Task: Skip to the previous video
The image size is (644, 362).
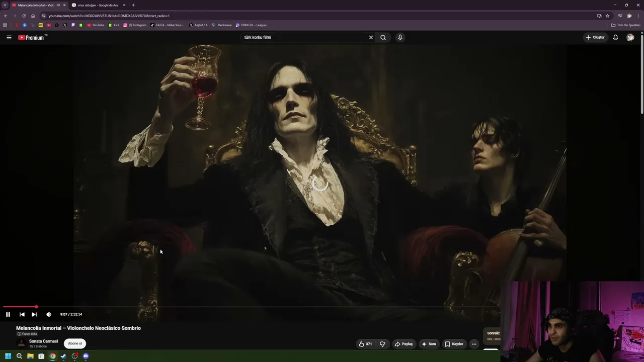Action: tap(22, 314)
